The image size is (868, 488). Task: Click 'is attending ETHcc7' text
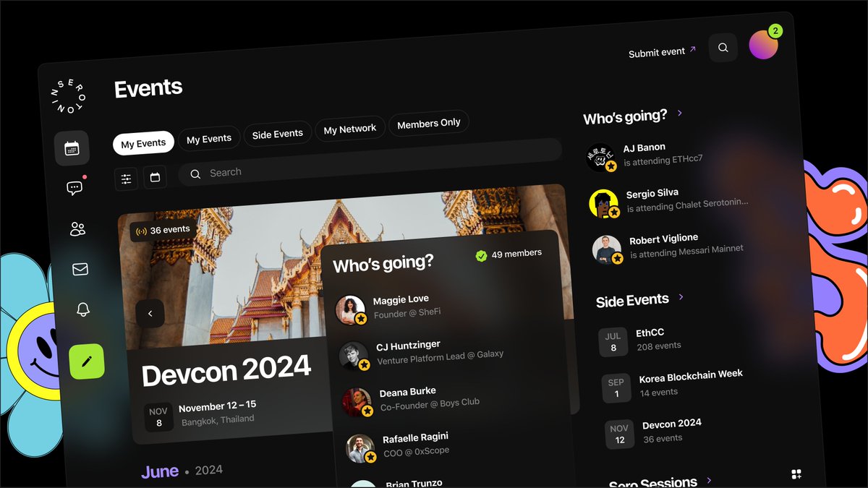coord(663,160)
